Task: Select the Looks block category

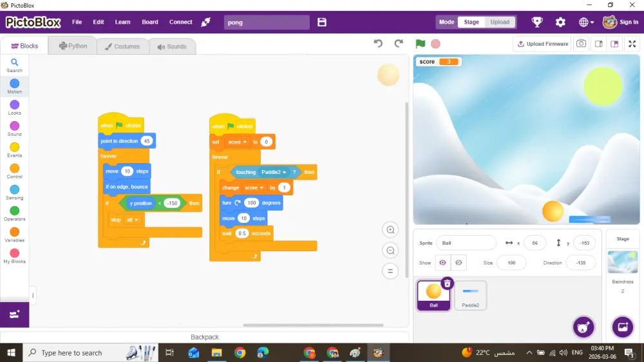Action: coord(14,108)
